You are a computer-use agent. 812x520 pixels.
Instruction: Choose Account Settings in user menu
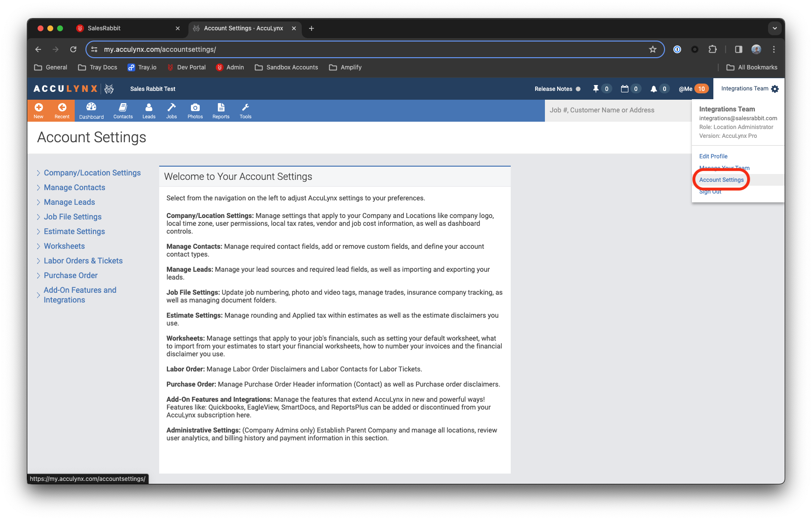[721, 180]
